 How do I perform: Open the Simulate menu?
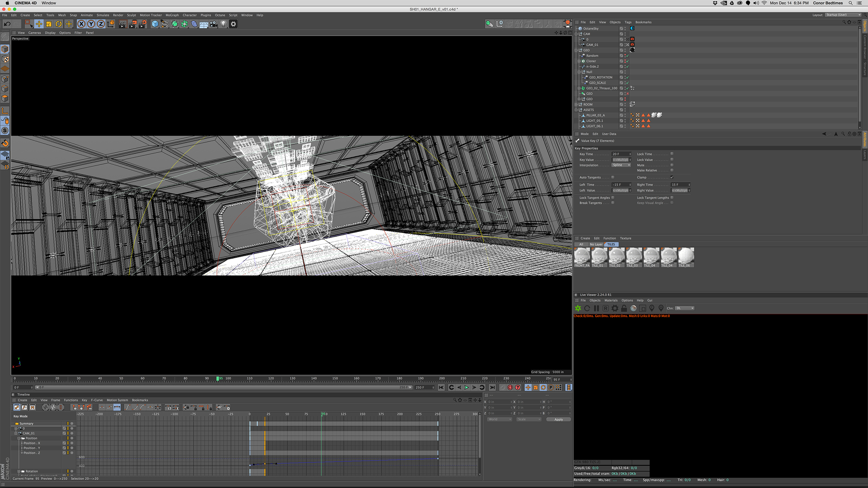[x=103, y=15]
